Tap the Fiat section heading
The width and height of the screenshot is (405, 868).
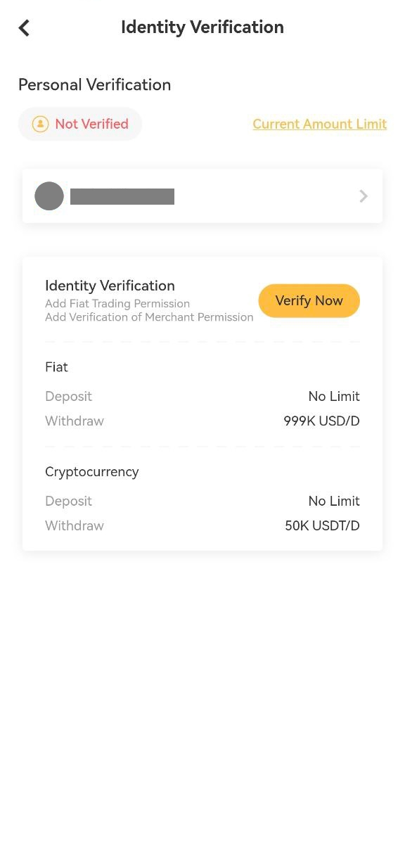coord(56,367)
